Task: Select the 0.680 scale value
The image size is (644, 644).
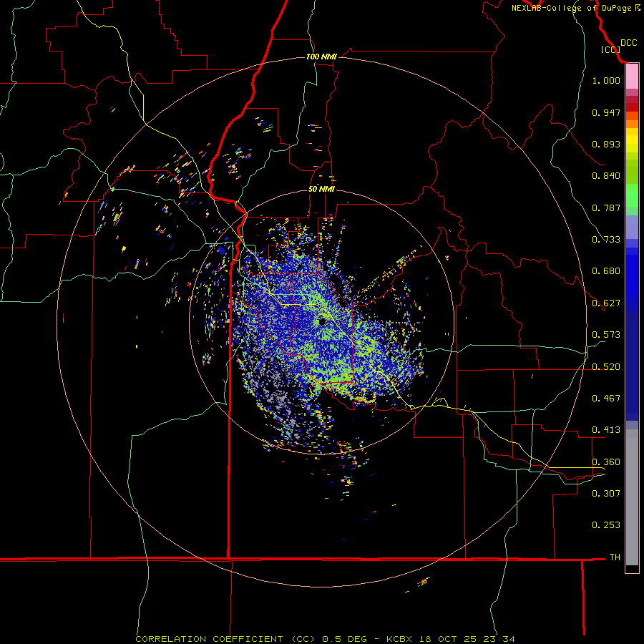Action: tap(606, 271)
